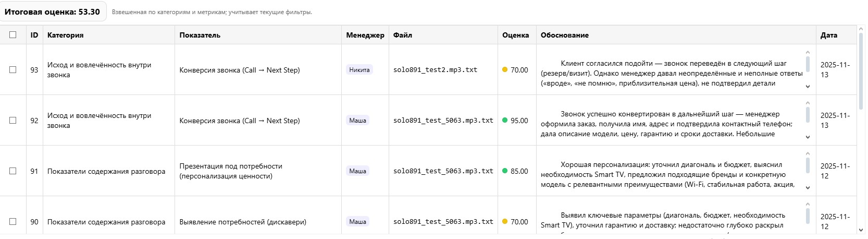Click the green score dot for 85.00

point(505,171)
